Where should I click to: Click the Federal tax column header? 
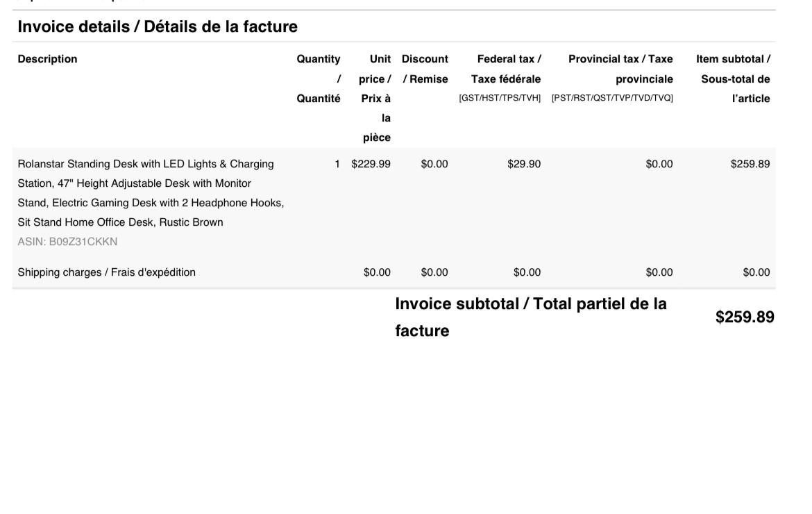(x=505, y=69)
